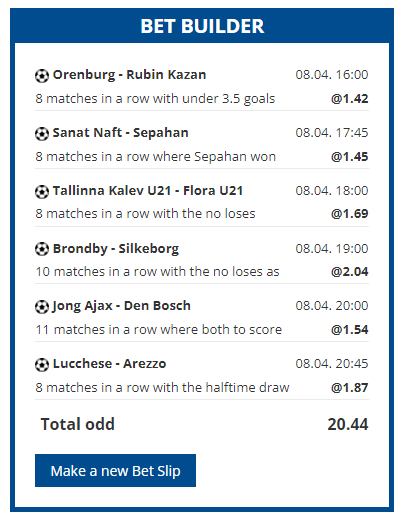Select the @1.87 halftime draw odds

tap(350, 388)
